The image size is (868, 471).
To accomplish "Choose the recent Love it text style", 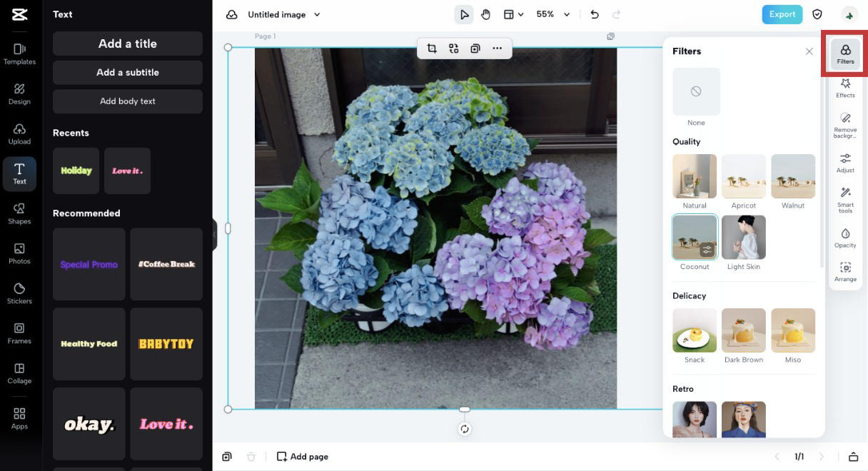I will point(127,171).
